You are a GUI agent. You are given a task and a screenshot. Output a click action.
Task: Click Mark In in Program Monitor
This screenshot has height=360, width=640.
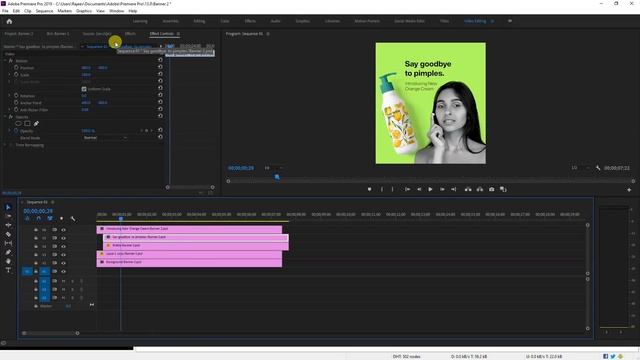(382, 189)
